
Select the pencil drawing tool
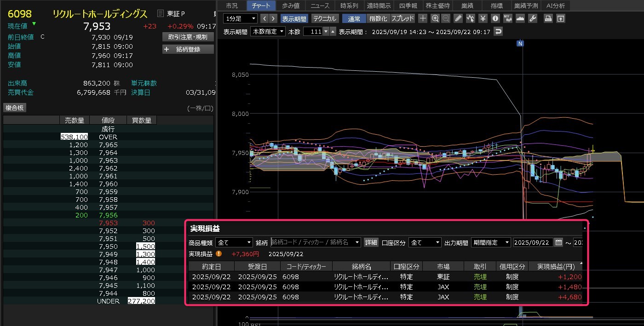[458, 18]
